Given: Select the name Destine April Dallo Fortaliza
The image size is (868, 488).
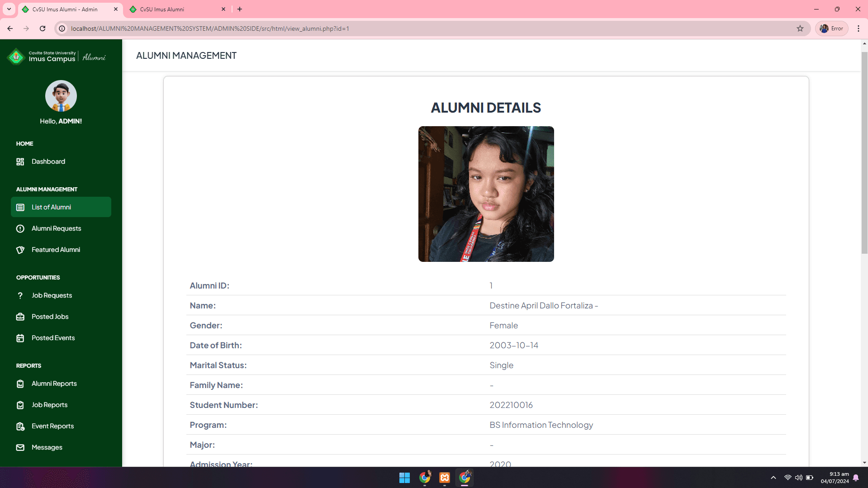Looking at the screenshot, I should [541, 305].
